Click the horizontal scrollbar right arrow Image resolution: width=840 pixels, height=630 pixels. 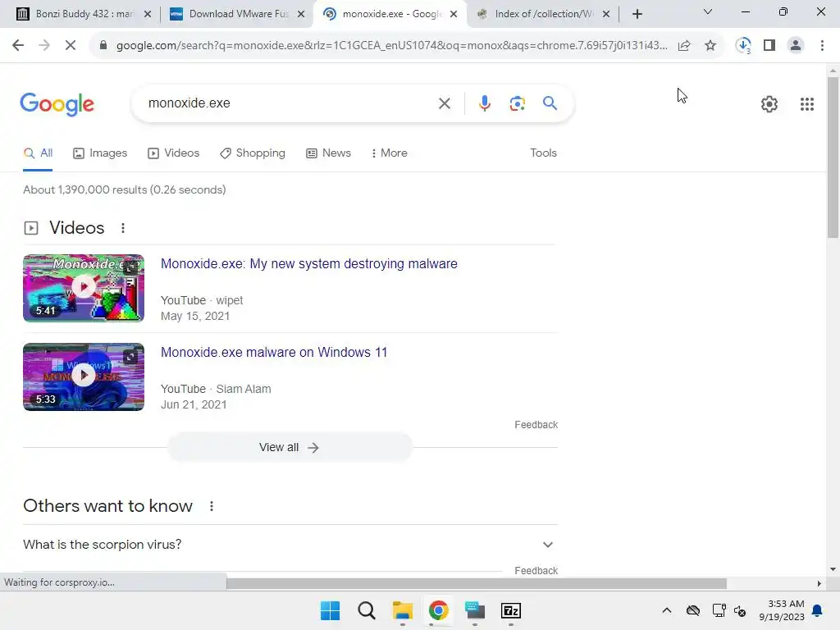819,583
